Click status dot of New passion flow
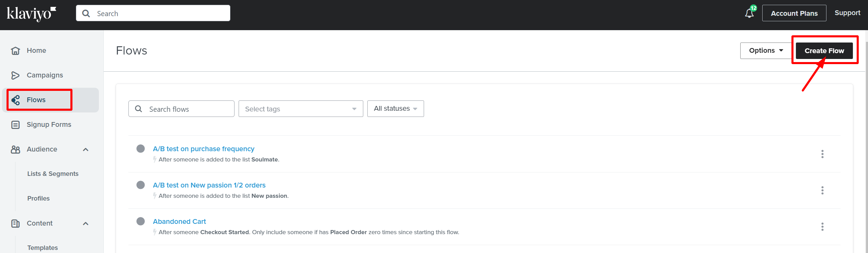The image size is (868, 253). pyautogui.click(x=140, y=185)
